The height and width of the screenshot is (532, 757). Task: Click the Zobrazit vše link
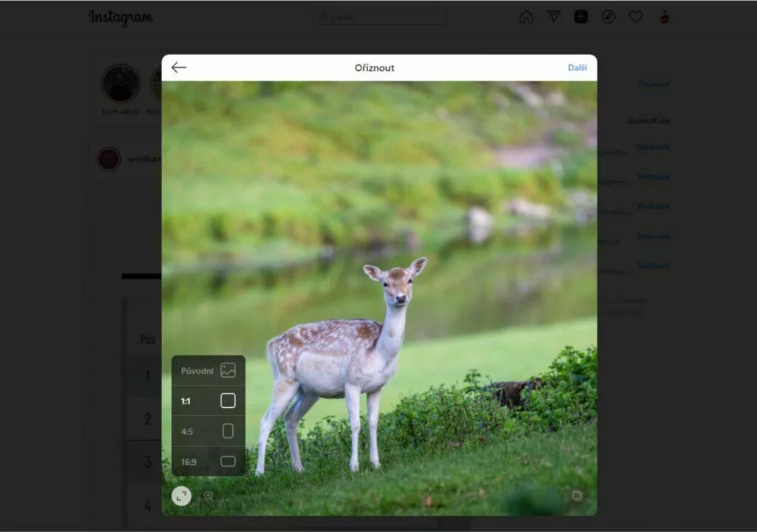tap(648, 120)
